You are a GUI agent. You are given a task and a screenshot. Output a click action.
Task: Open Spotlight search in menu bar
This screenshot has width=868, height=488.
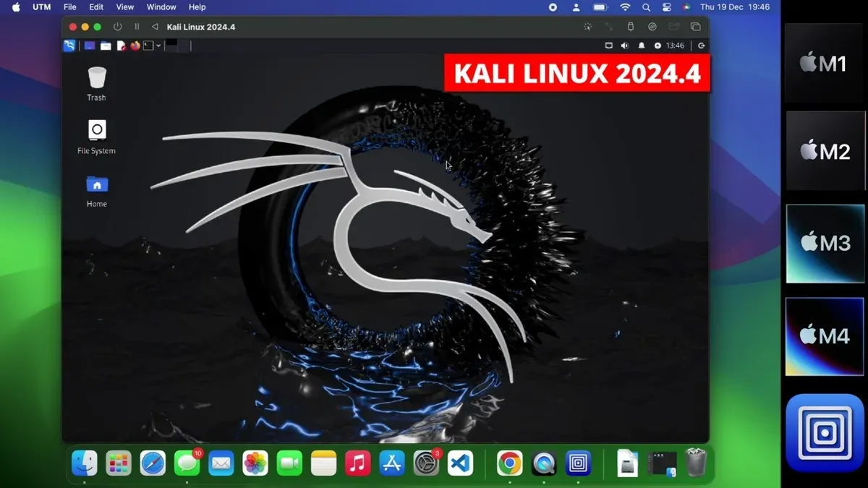[647, 7]
